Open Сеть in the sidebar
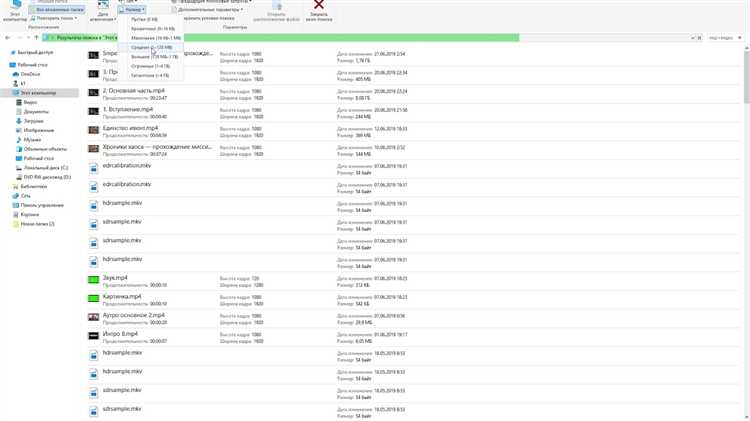The height and width of the screenshot is (421, 750). (22, 196)
